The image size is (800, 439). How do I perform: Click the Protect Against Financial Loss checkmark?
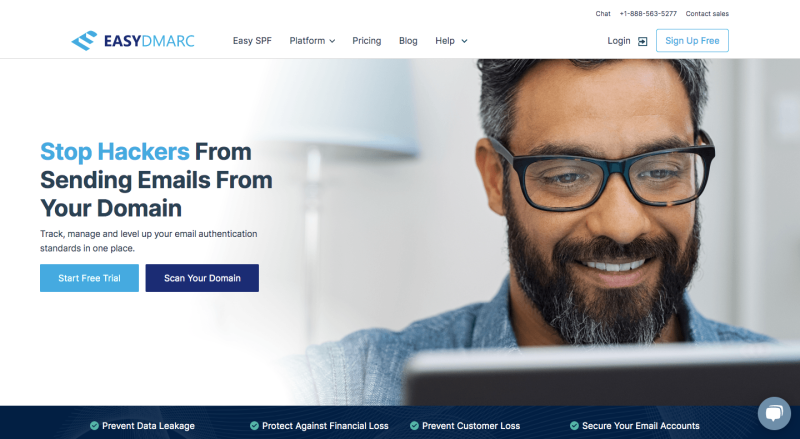[254, 426]
